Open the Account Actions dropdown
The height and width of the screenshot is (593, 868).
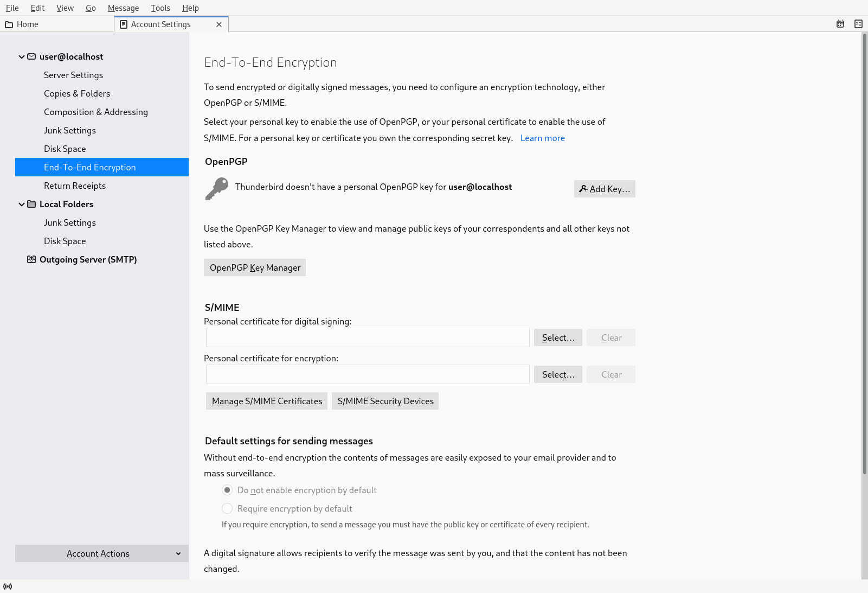pos(102,553)
